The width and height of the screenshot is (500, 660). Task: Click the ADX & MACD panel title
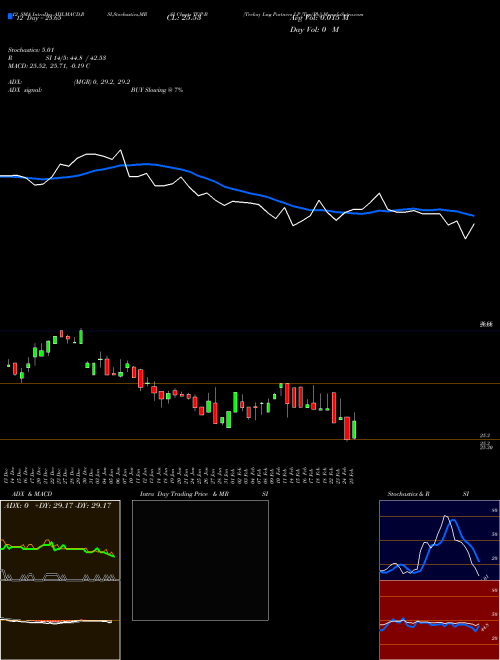pos(32,494)
